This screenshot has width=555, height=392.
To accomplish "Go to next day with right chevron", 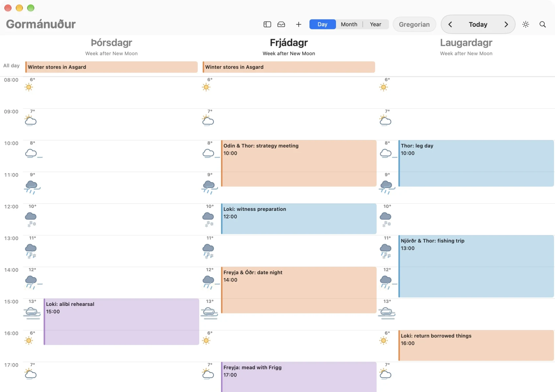I will tap(506, 24).
